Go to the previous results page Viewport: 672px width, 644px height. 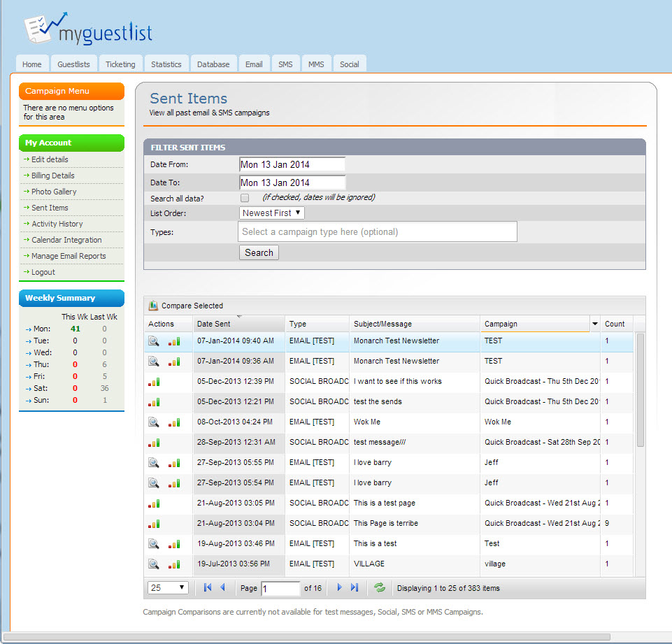223,588
